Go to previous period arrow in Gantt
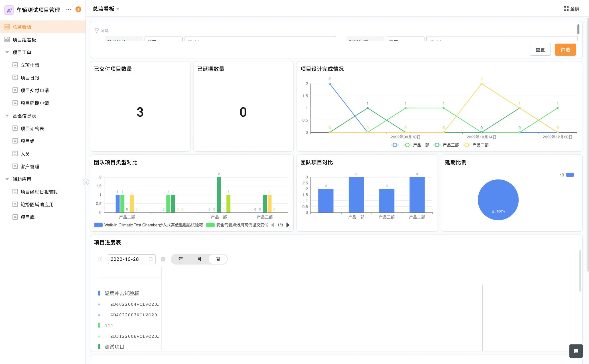This screenshot has width=589, height=364. coord(100,259)
